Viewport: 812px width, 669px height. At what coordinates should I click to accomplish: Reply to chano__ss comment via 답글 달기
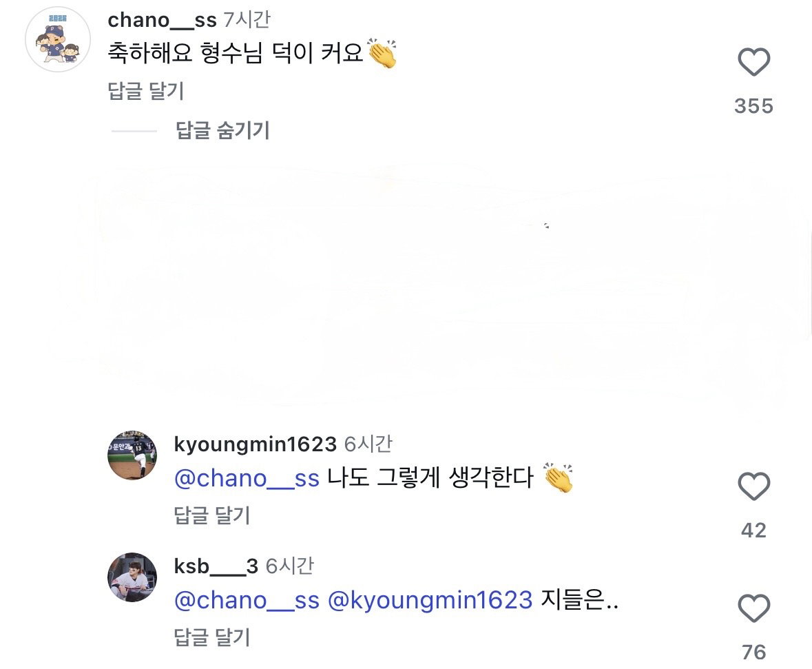145,91
